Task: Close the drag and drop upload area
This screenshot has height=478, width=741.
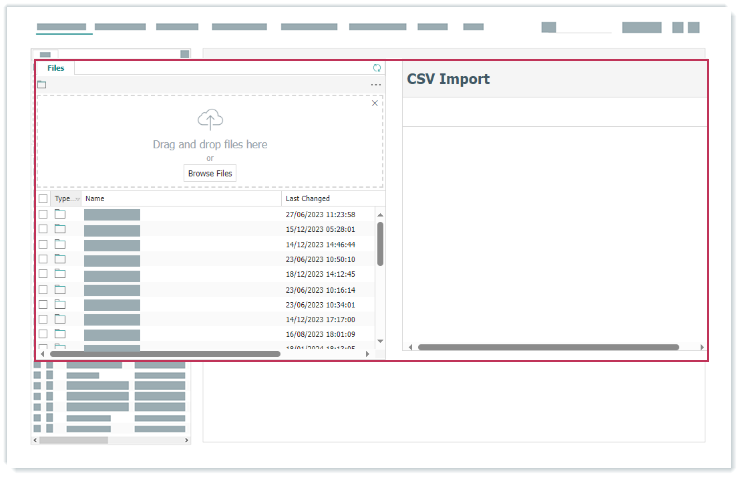Action: click(375, 103)
